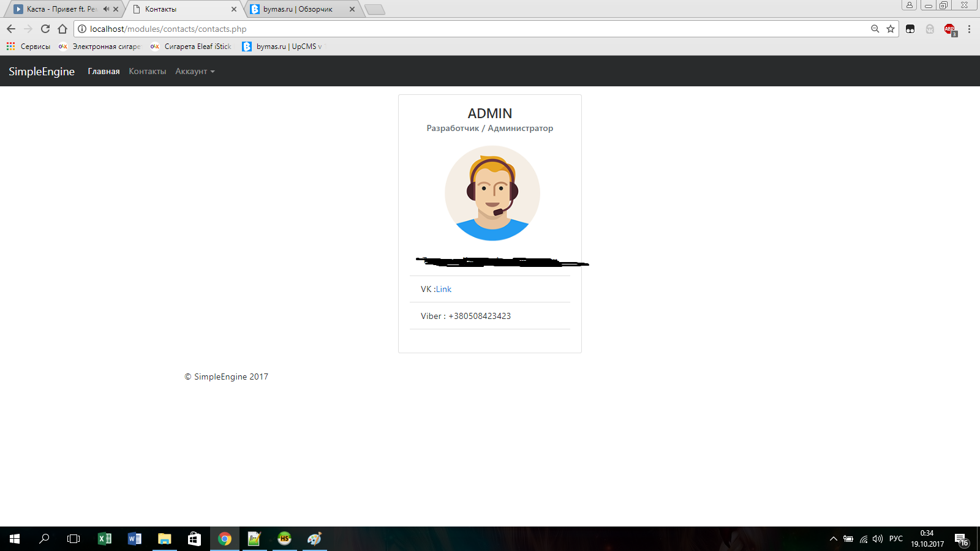Switch input language РУС indicator
The height and width of the screenshot is (551, 980).
(895, 539)
